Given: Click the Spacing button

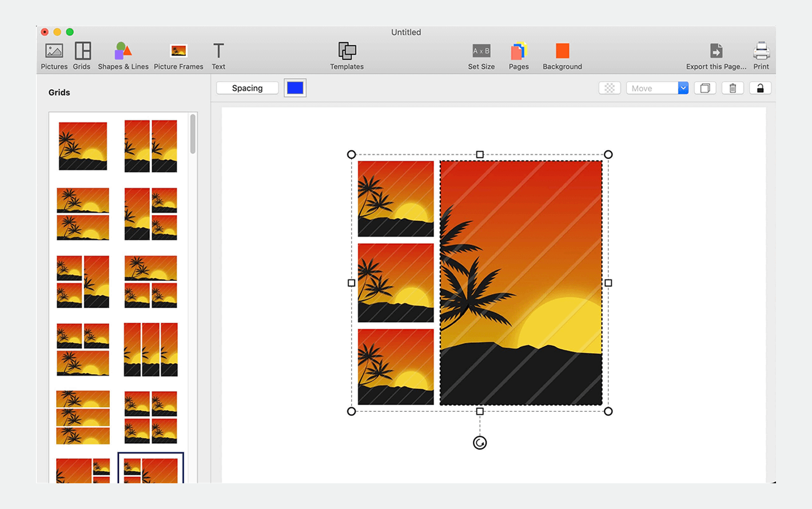Looking at the screenshot, I should [248, 88].
